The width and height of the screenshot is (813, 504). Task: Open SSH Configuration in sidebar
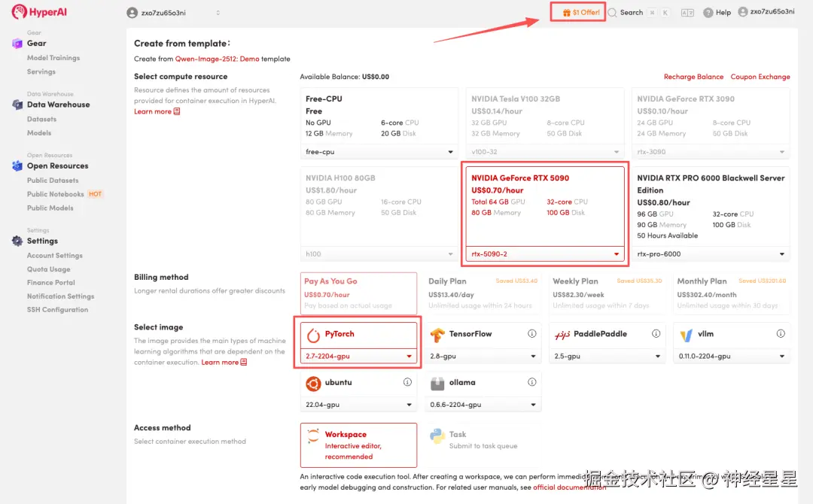point(57,310)
